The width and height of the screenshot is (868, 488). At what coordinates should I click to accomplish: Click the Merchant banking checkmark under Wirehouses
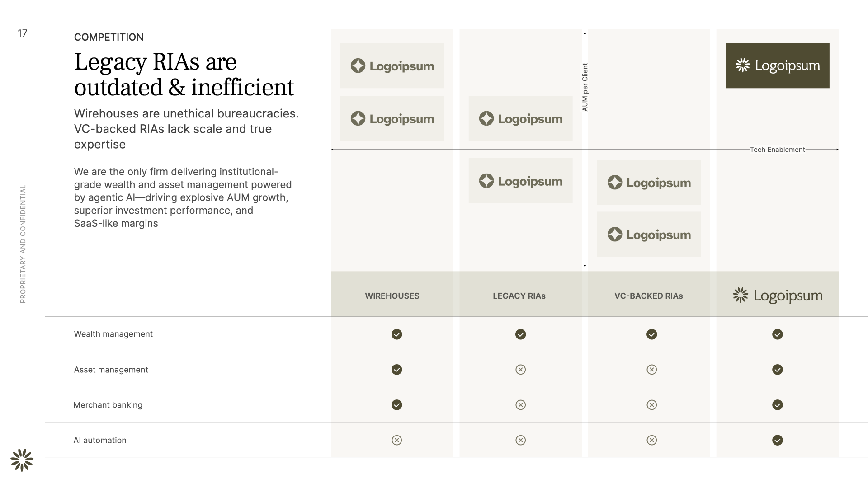tap(396, 405)
